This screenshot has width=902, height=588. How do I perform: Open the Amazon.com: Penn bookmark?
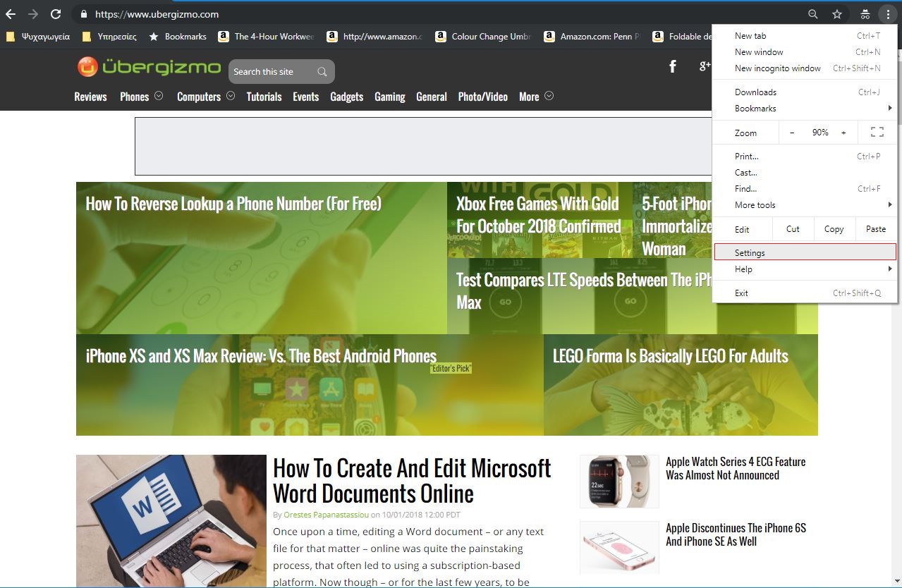coord(592,37)
